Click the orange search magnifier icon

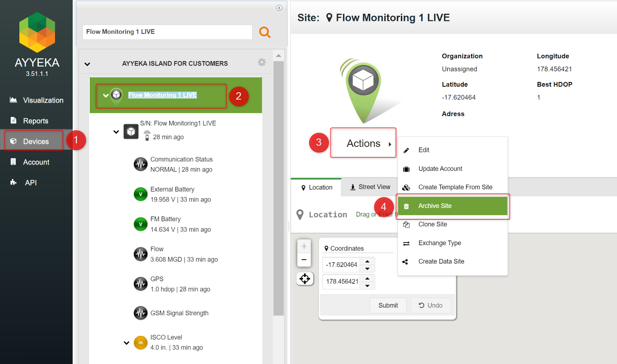265,32
